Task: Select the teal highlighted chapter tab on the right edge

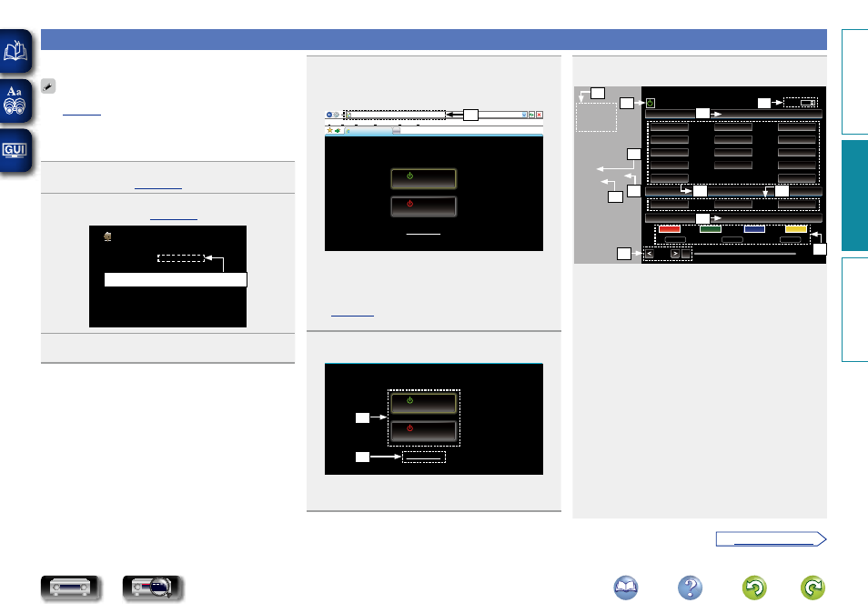Action: coord(854,196)
